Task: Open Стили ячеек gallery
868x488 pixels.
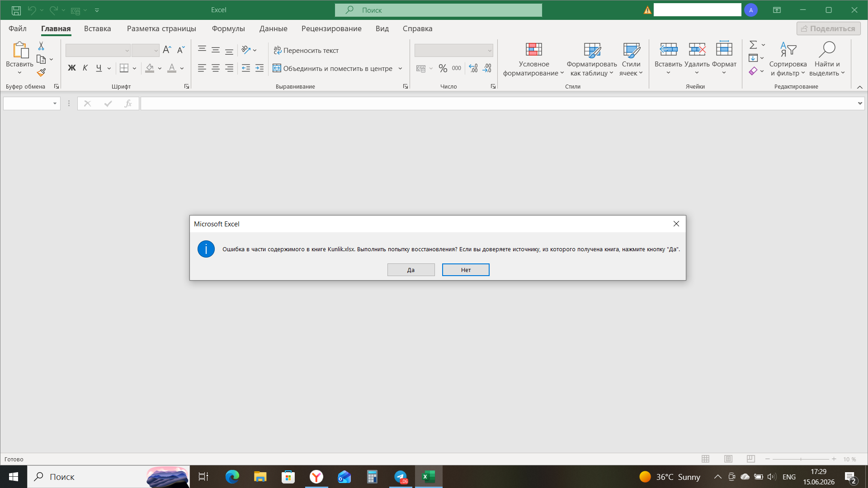Action: pyautogui.click(x=631, y=59)
